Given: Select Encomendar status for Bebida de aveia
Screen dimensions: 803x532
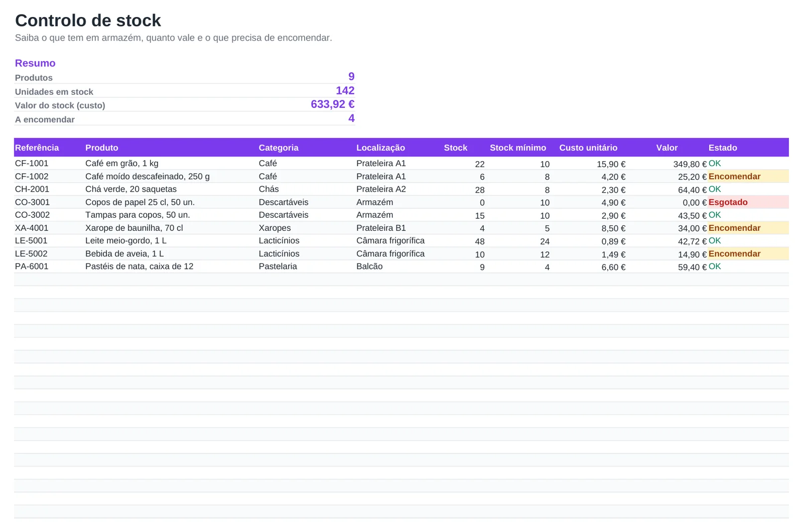Looking at the screenshot, I should point(748,254).
